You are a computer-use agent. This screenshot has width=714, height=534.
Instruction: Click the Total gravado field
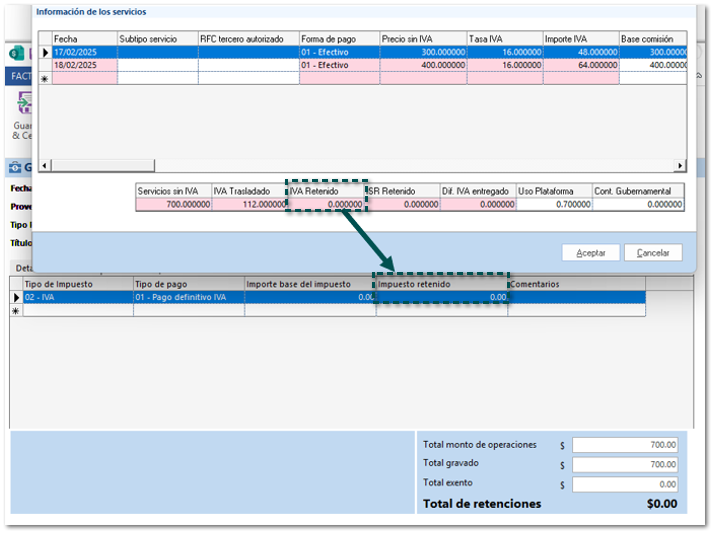[x=624, y=465]
